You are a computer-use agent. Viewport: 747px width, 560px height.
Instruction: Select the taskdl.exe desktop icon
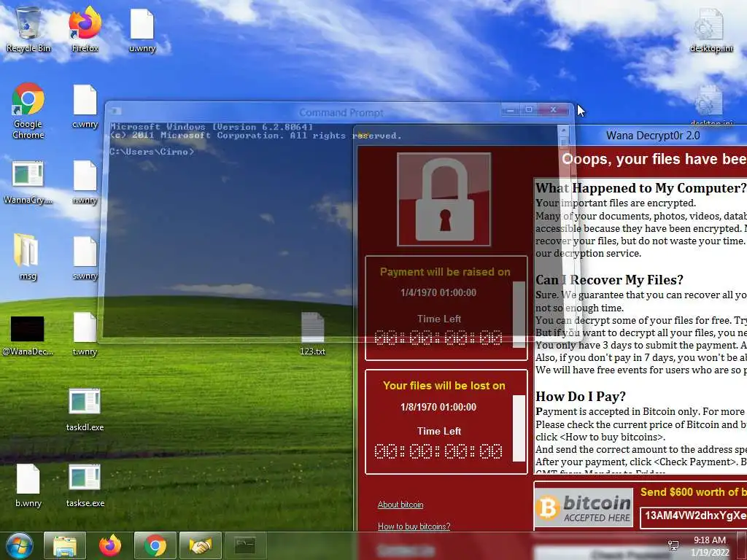point(85,410)
